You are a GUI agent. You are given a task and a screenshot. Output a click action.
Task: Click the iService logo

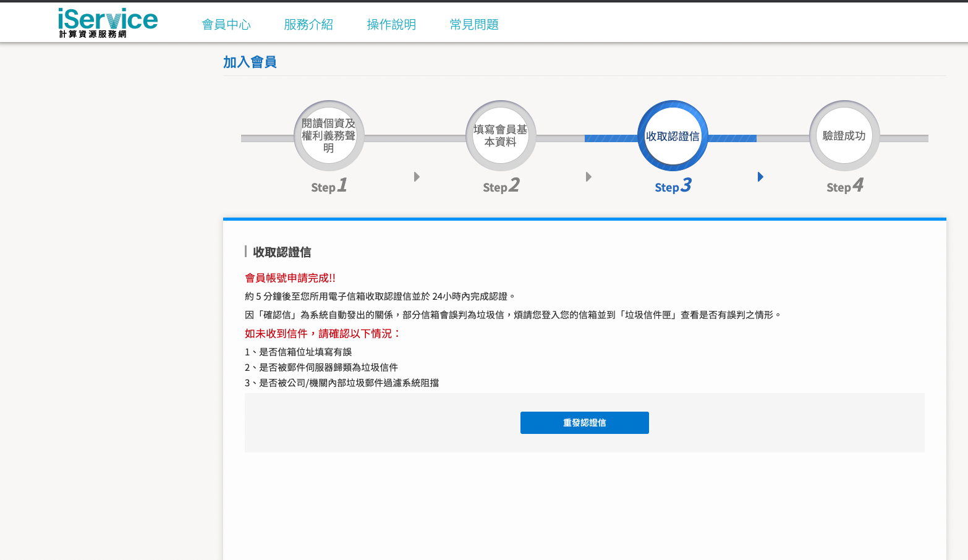(x=108, y=23)
